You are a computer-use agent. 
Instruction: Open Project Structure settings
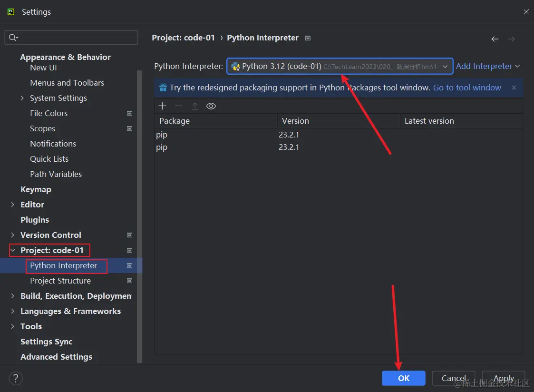(x=60, y=281)
